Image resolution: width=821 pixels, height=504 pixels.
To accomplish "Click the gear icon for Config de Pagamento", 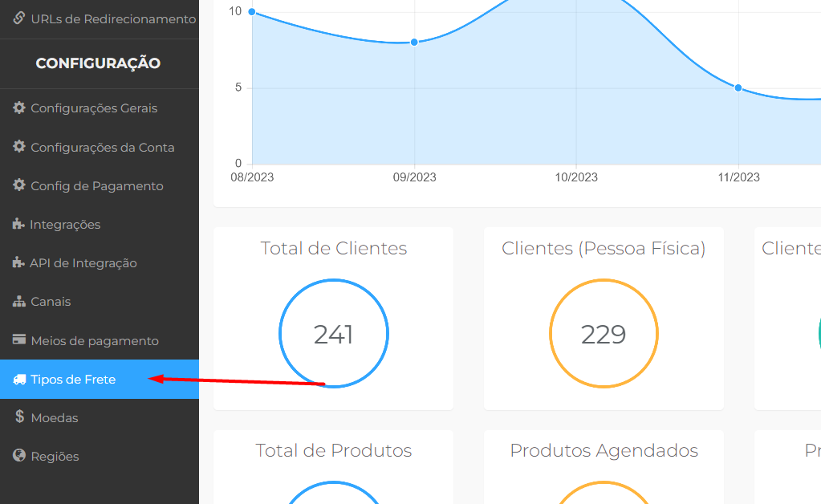I will tap(19, 185).
